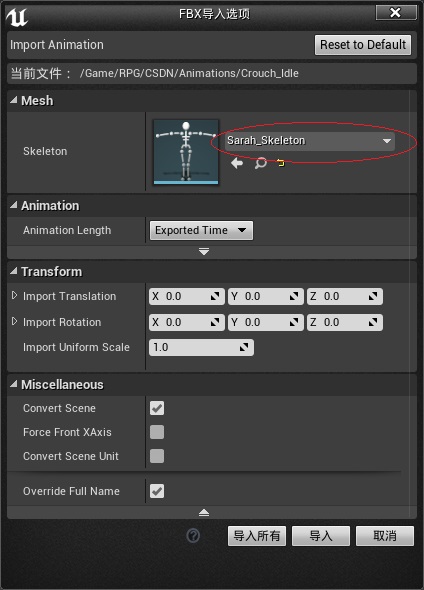Click the 导入 (Import) button
This screenshot has height=590, width=424.
click(321, 536)
